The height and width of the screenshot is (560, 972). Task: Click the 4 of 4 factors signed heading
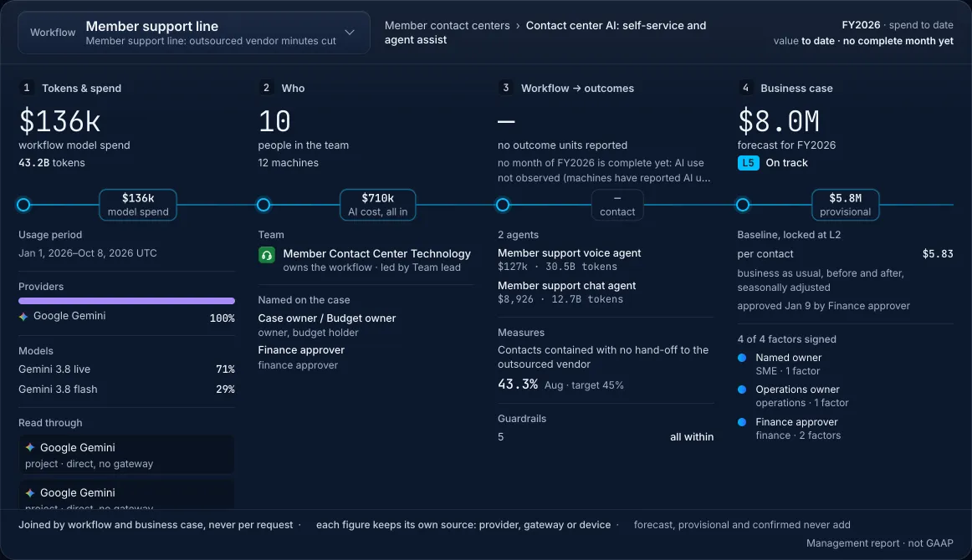tap(786, 339)
